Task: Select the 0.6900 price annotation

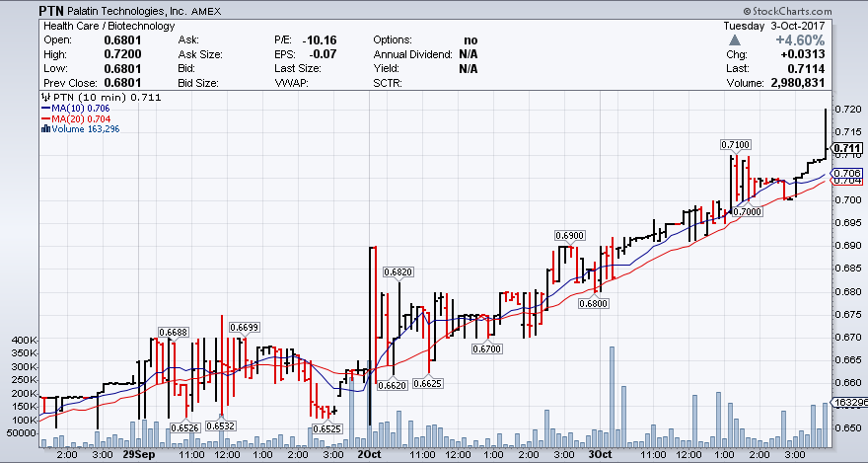Action: pyautogui.click(x=569, y=235)
